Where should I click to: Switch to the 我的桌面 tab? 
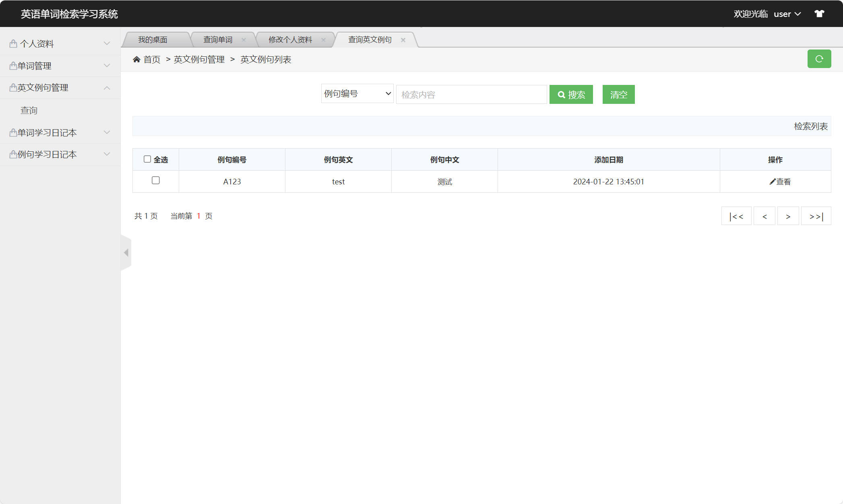(x=153, y=39)
